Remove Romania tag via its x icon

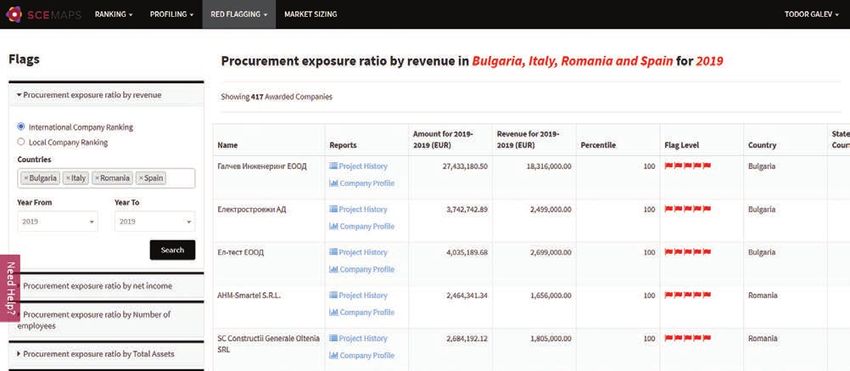[97, 178]
